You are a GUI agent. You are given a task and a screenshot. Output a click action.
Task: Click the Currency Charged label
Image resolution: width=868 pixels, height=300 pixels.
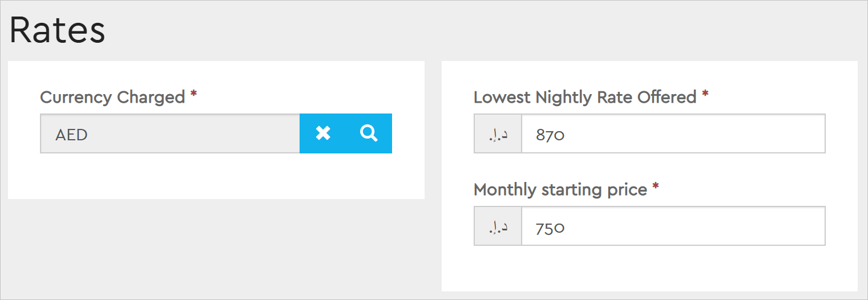click(112, 98)
